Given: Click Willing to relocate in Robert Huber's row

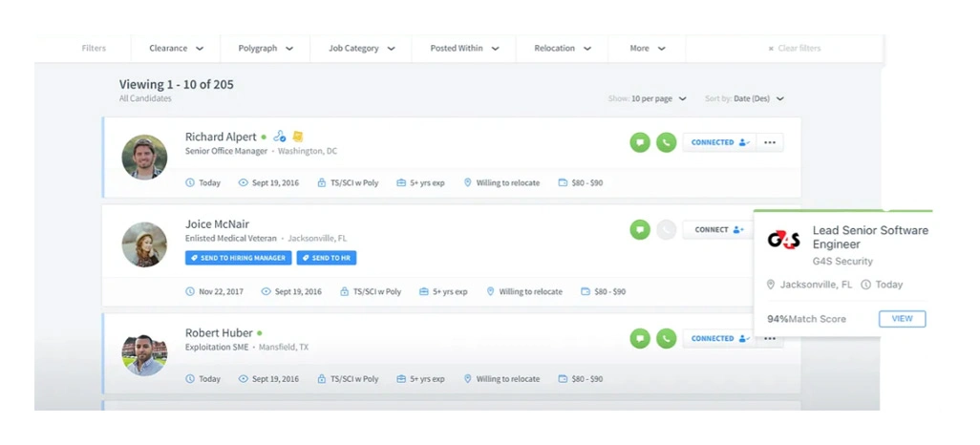Looking at the screenshot, I should [507, 379].
